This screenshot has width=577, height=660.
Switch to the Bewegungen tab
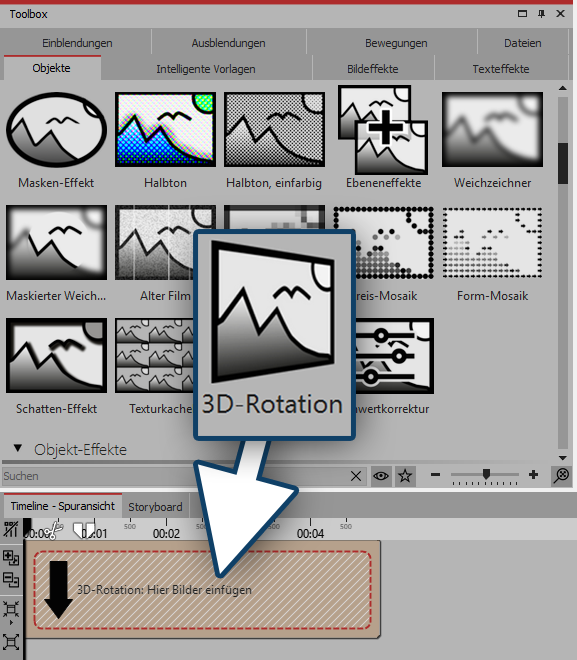click(396, 43)
